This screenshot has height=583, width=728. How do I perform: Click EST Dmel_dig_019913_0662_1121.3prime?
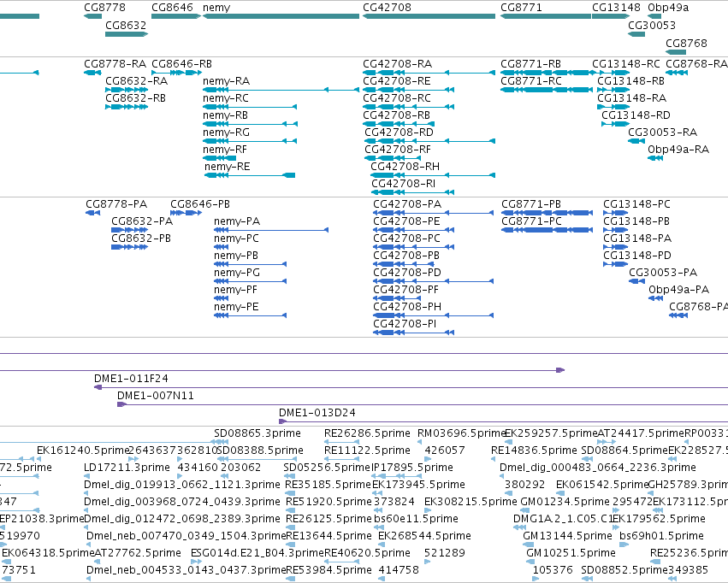point(182,485)
